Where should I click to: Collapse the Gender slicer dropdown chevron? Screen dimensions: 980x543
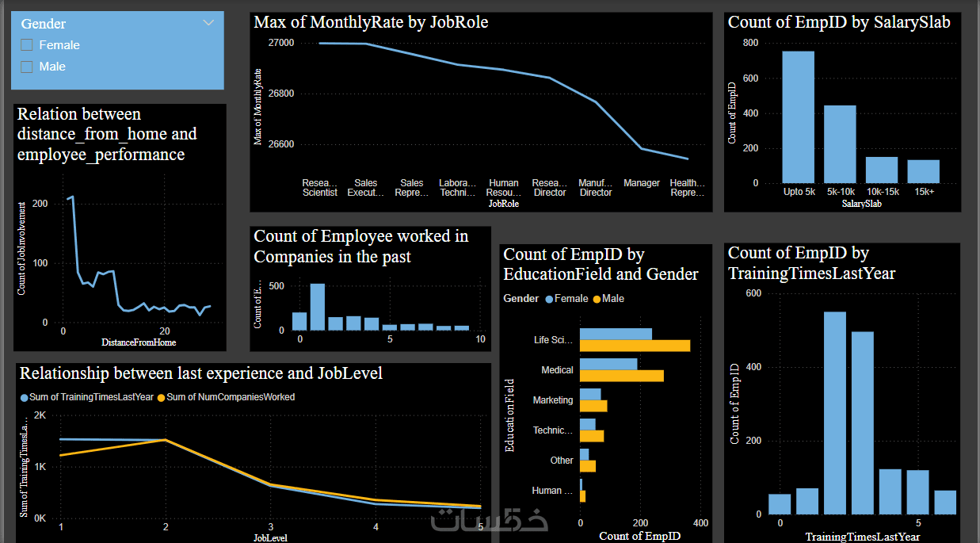click(209, 23)
